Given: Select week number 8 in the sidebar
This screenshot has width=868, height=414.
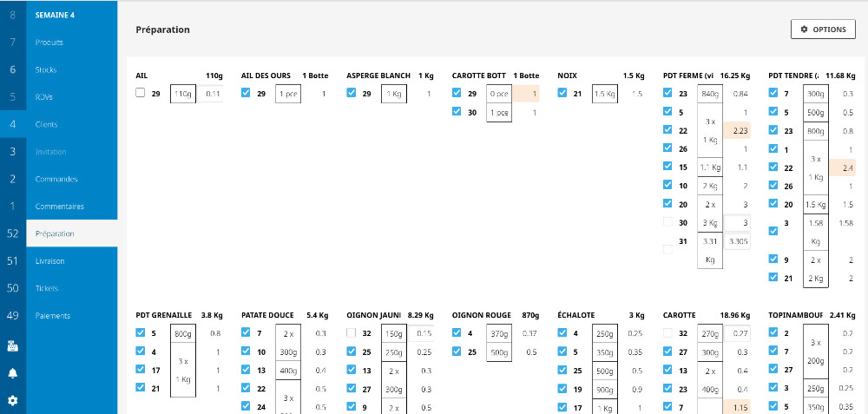Looking at the screenshot, I should 12,15.
